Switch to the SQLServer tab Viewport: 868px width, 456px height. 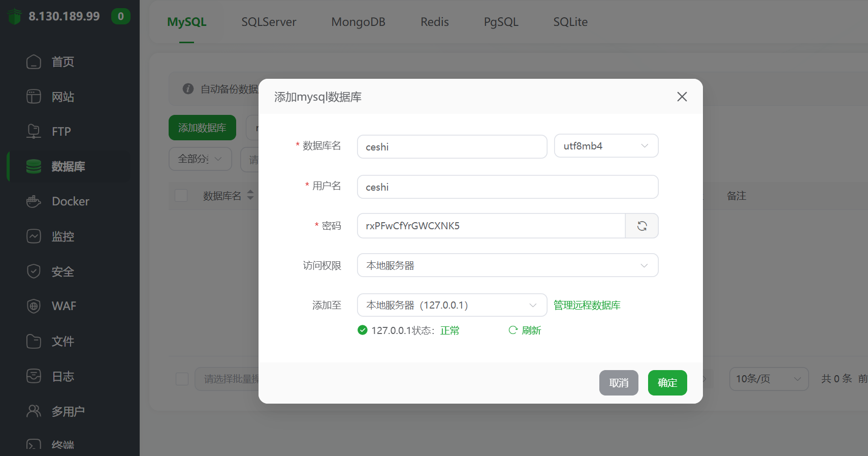pyautogui.click(x=269, y=22)
